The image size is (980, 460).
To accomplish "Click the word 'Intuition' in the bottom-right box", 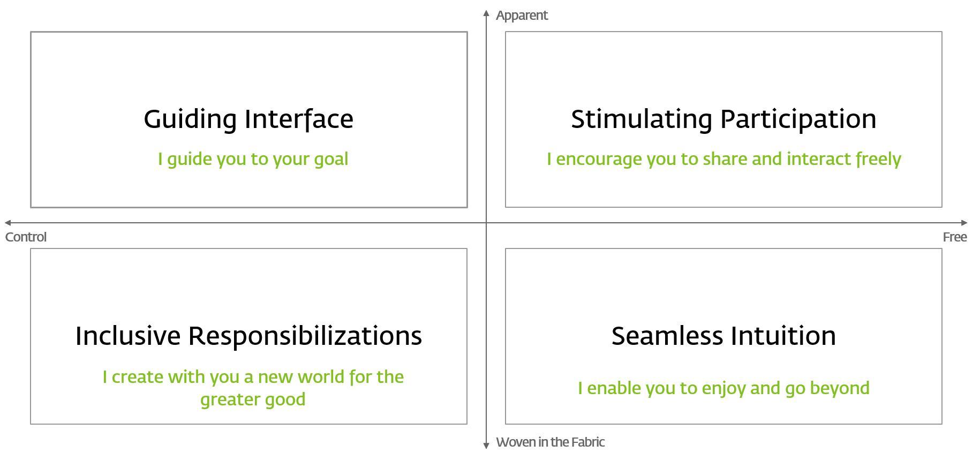I will click(x=783, y=336).
